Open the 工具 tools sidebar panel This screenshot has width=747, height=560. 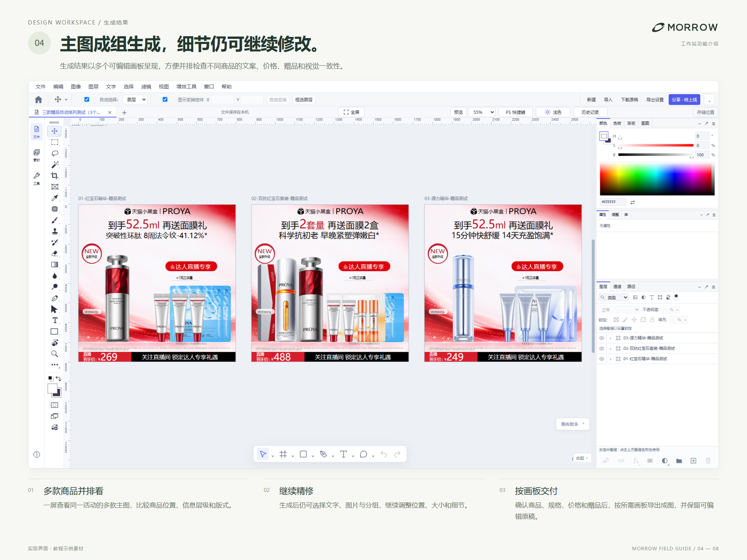(37, 178)
